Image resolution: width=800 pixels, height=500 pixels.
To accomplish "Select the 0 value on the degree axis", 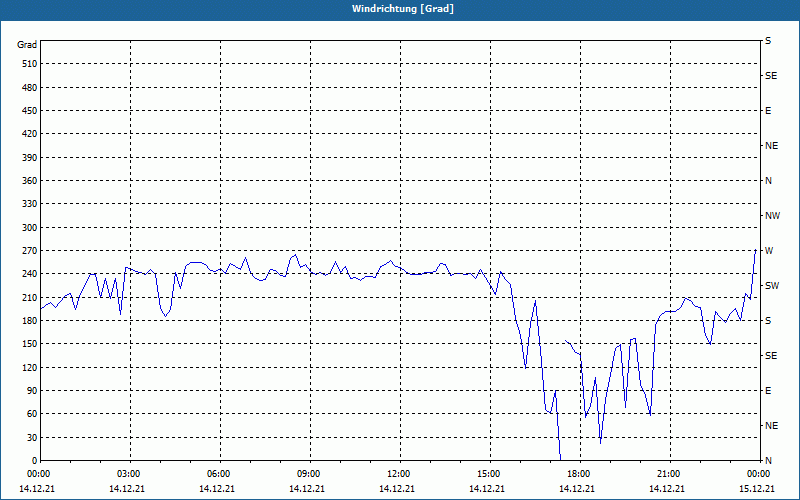I will tap(34, 461).
